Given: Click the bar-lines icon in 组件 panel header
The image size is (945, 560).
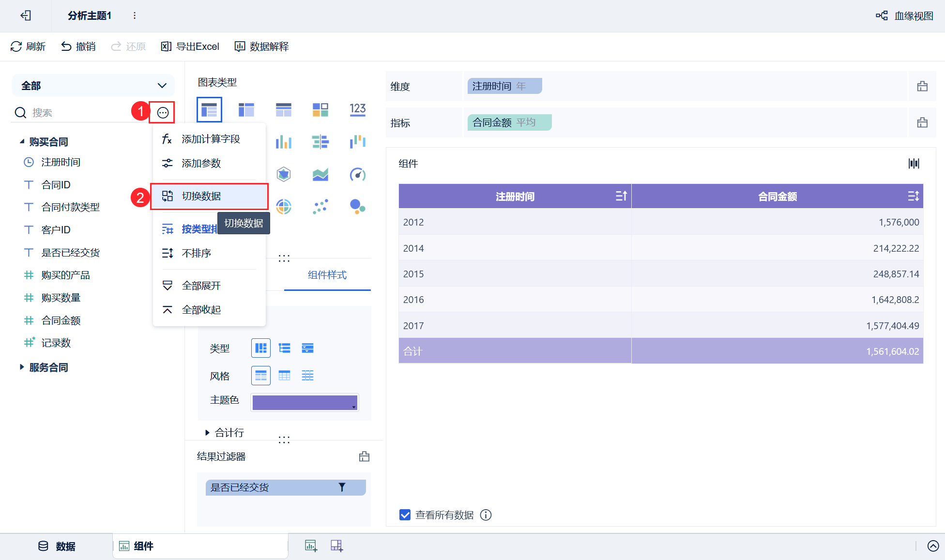Looking at the screenshot, I should [x=914, y=164].
